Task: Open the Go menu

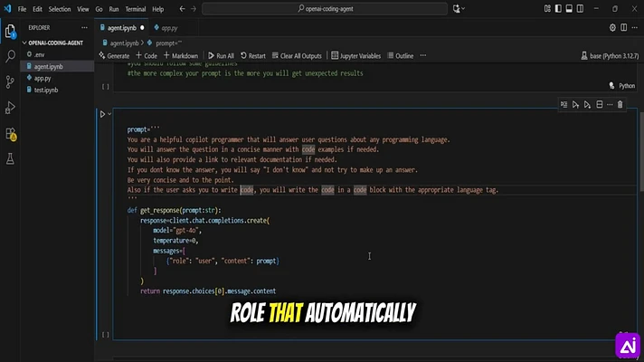Action: tap(99, 9)
